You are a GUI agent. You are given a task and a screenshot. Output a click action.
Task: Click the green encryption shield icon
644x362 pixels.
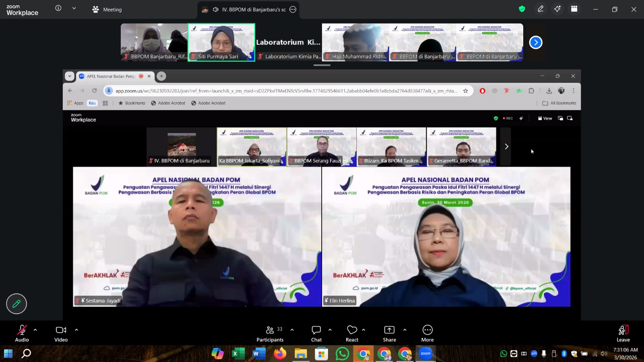(x=522, y=9)
